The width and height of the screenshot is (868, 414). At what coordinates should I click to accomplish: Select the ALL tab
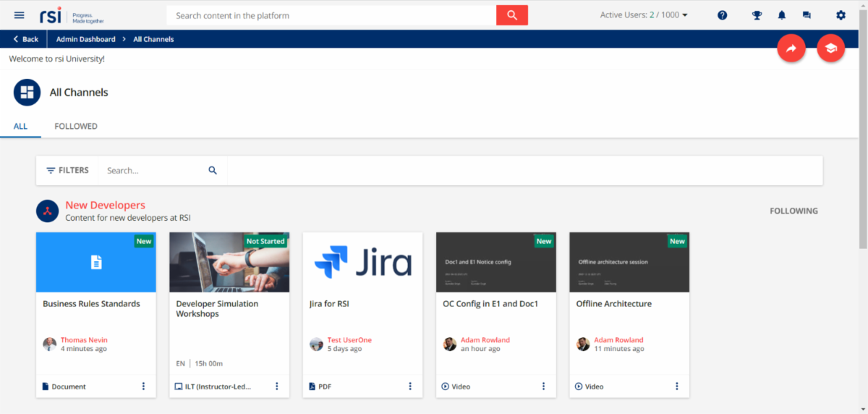pyautogui.click(x=20, y=126)
